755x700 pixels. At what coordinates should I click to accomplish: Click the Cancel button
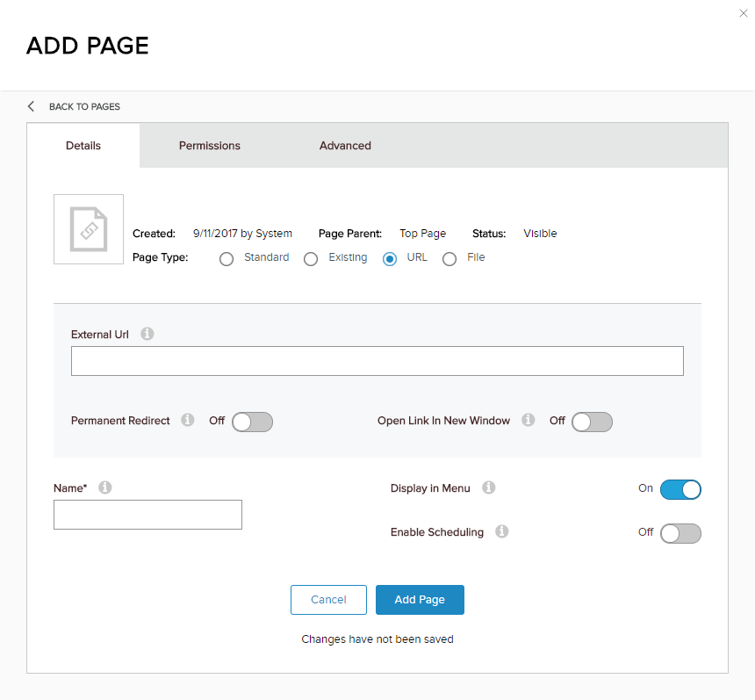point(329,600)
